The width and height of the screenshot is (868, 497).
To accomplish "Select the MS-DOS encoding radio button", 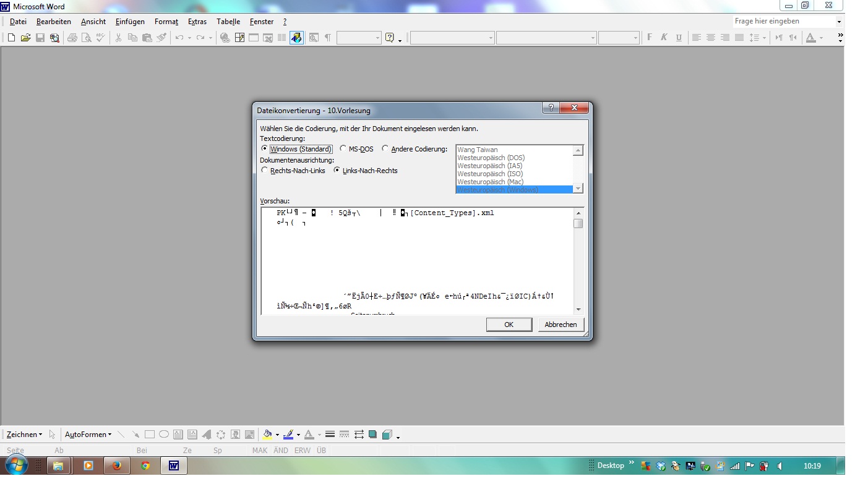I will pos(343,149).
